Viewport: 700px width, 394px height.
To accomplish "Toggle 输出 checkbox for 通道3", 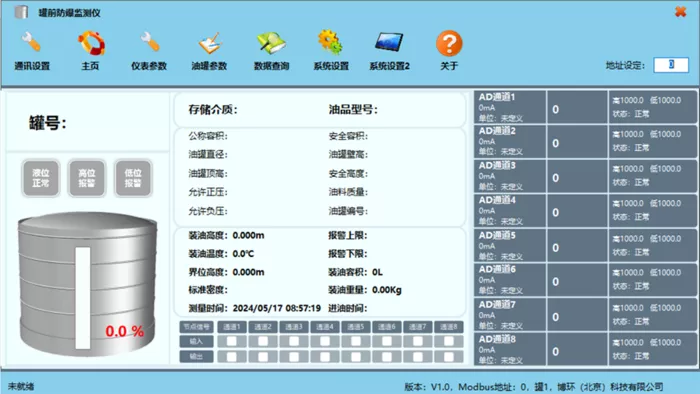I will pos(294,357).
